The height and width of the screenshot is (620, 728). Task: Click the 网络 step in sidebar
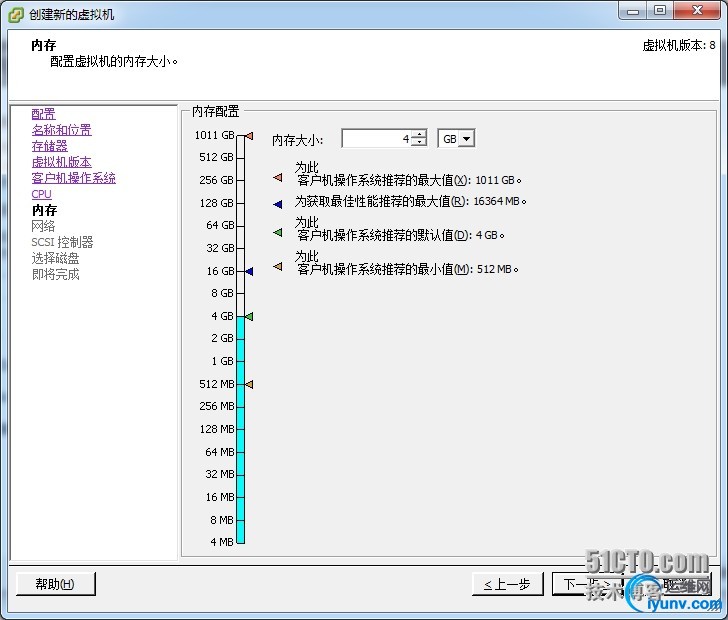tap(43, 226)
